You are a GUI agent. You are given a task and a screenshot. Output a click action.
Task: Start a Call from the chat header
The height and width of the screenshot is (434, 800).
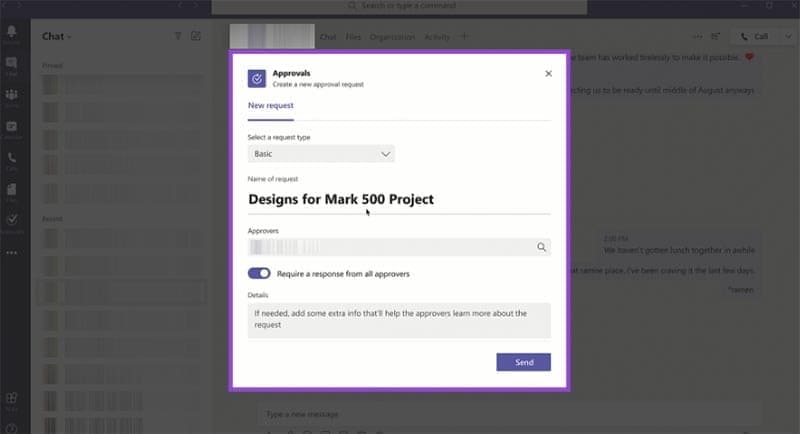[x=755, y=36]
